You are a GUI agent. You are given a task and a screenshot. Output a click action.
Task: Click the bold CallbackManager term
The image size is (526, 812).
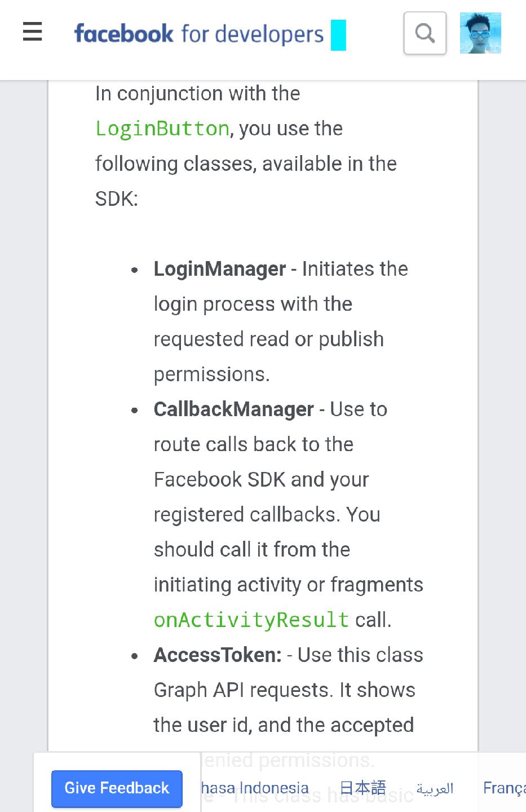233,409
